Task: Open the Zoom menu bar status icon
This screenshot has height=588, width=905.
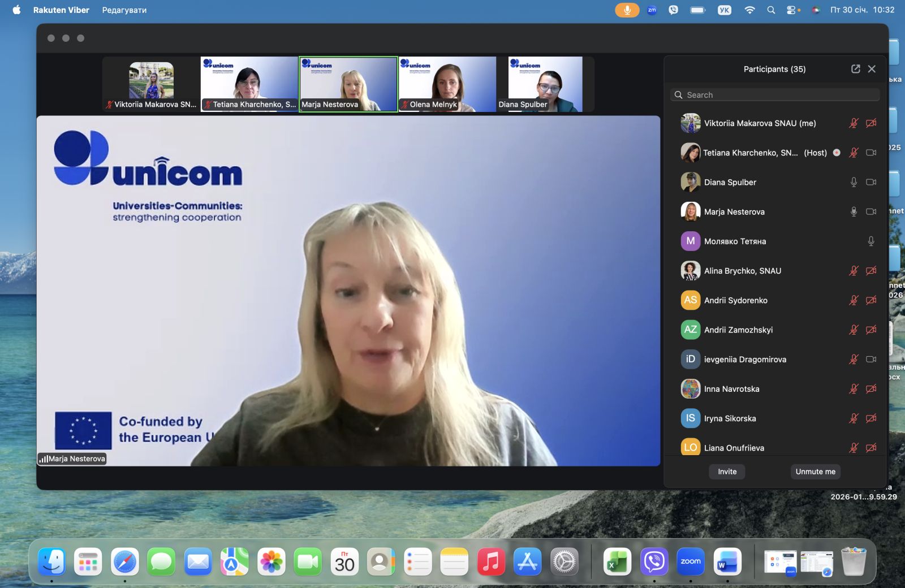Action: (x=652, y=10)
